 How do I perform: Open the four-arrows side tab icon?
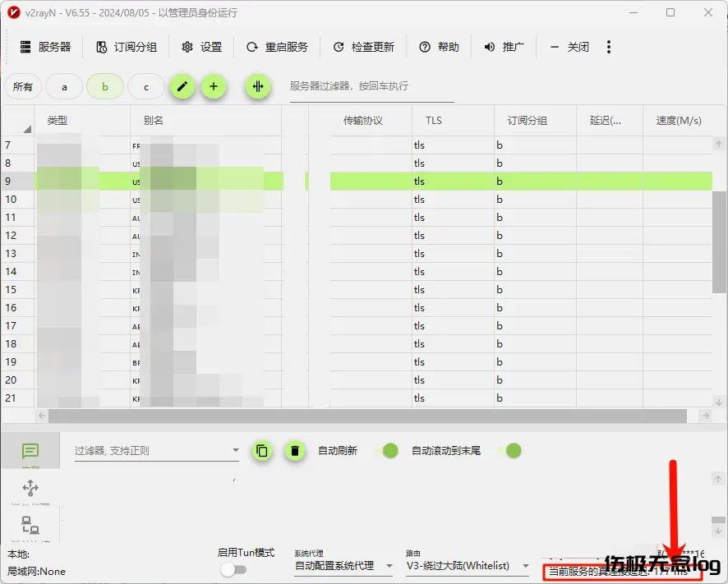(x=30, y=488)
